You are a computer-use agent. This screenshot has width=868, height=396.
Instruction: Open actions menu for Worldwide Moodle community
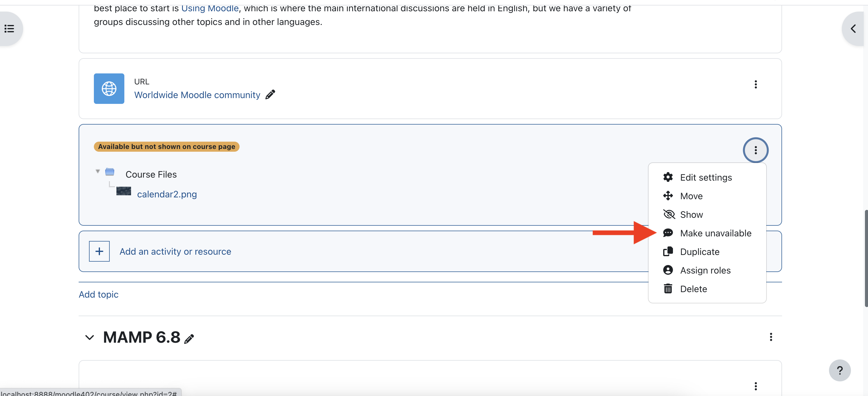pyautogui.click(x=756, y=84)
